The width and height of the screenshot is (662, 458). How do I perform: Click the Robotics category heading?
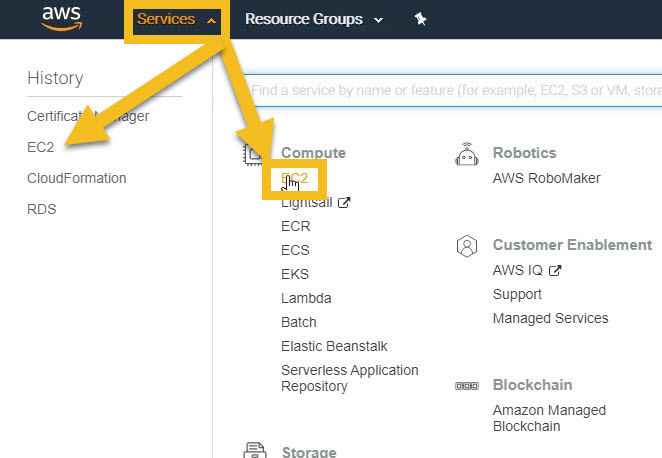coord(524,153)
